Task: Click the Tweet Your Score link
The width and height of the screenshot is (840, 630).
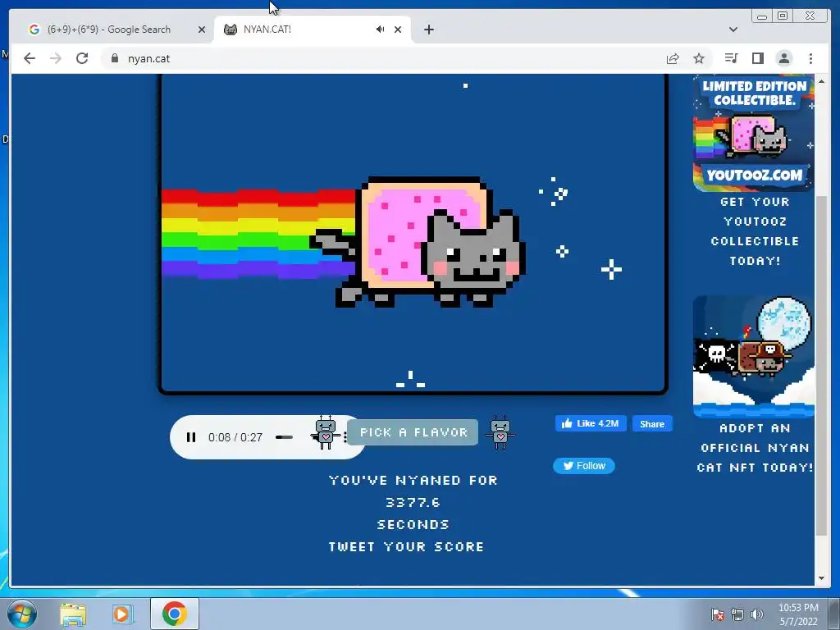Action: pos(406,547)
